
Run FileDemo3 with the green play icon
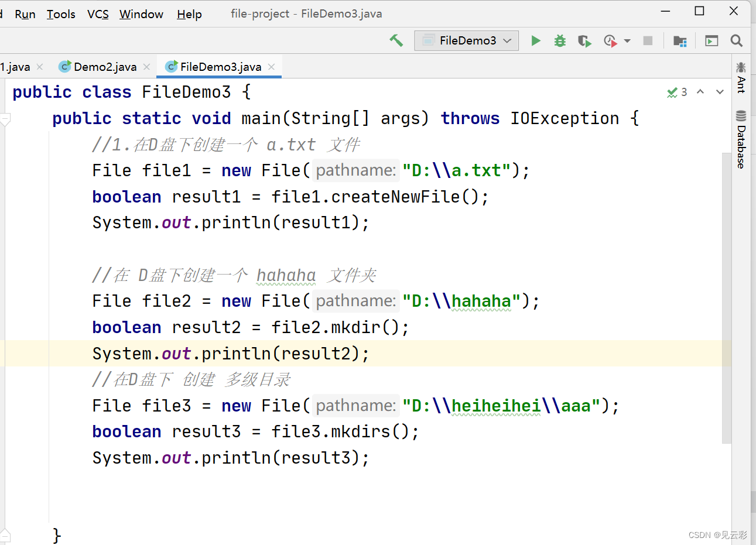(535, 40)
